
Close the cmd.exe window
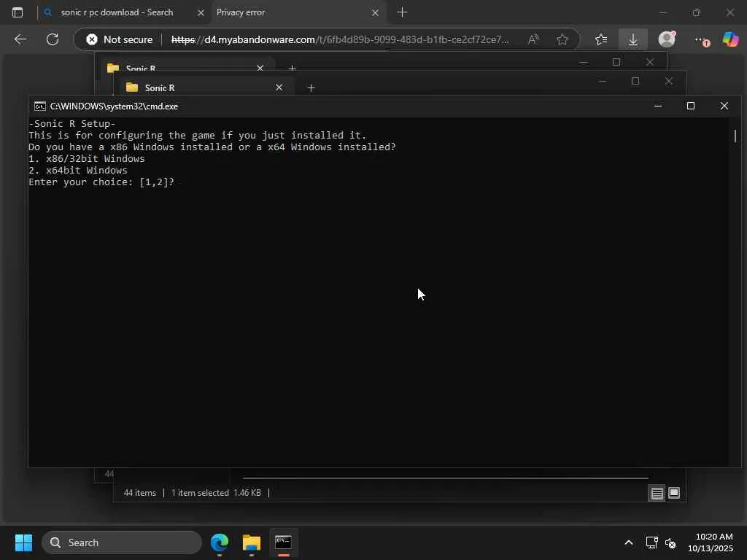(x=724, y=106)
